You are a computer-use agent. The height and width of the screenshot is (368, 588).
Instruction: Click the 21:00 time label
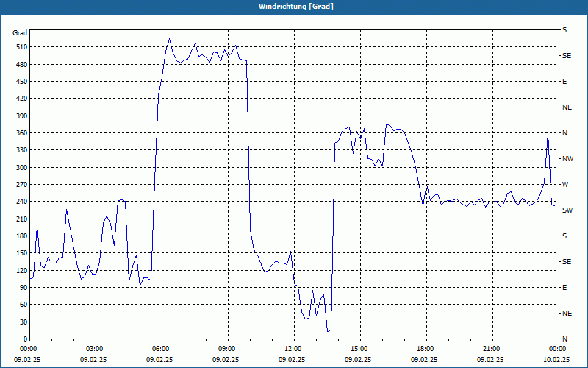click(x=492, y=349)
